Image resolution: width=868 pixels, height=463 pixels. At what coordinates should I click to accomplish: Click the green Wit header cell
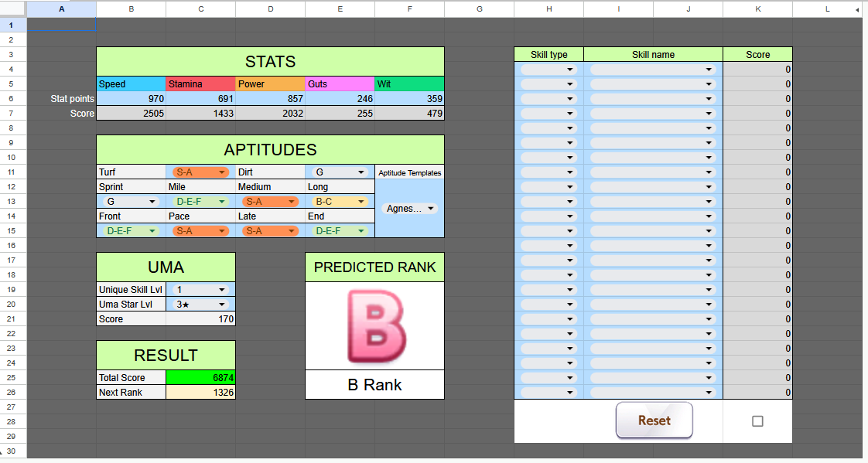tap(410, 83)
